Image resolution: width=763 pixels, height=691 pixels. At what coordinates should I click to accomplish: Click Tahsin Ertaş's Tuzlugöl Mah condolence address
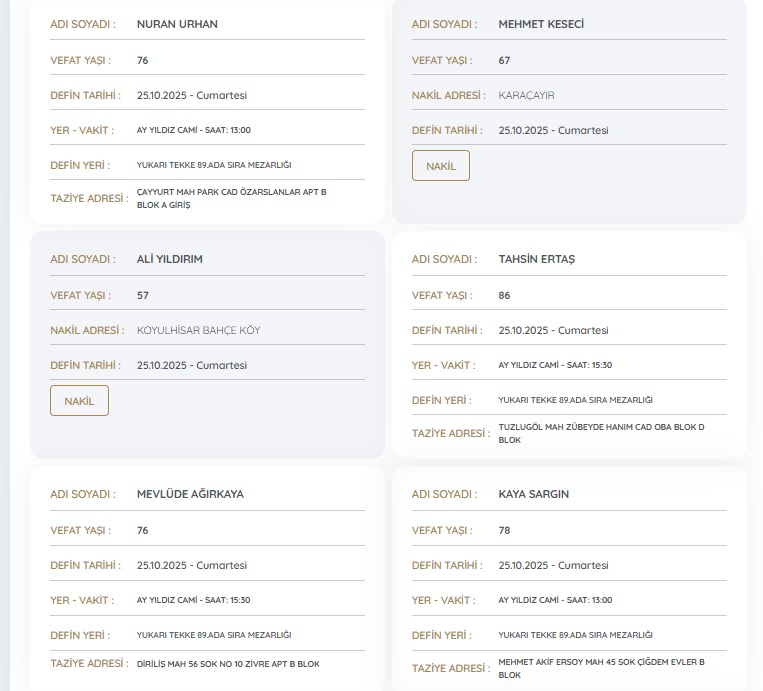(x=601, y=433)
